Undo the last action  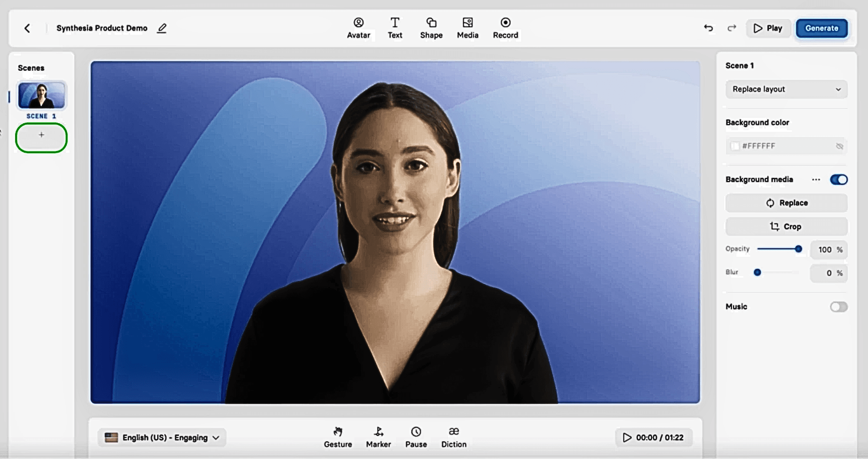[708, 28]
